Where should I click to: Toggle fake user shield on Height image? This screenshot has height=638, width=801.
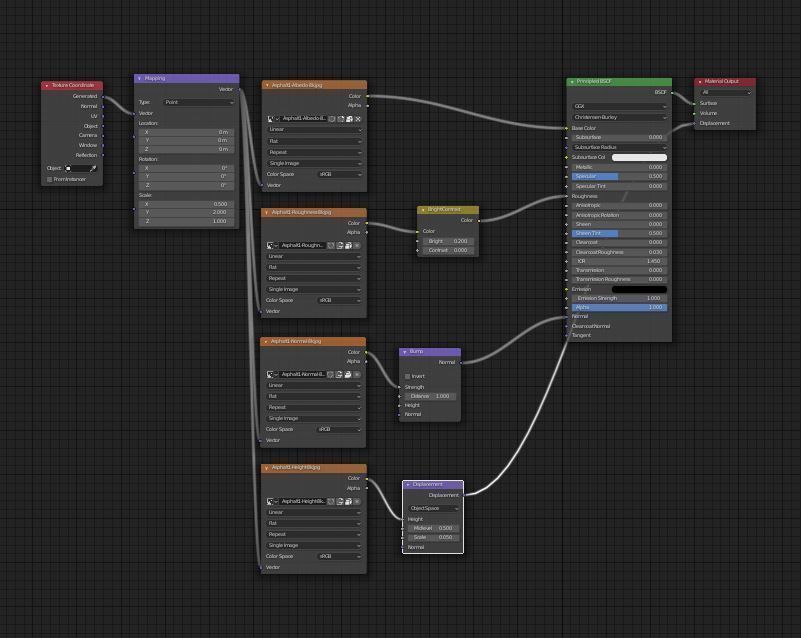click(331, 502)
